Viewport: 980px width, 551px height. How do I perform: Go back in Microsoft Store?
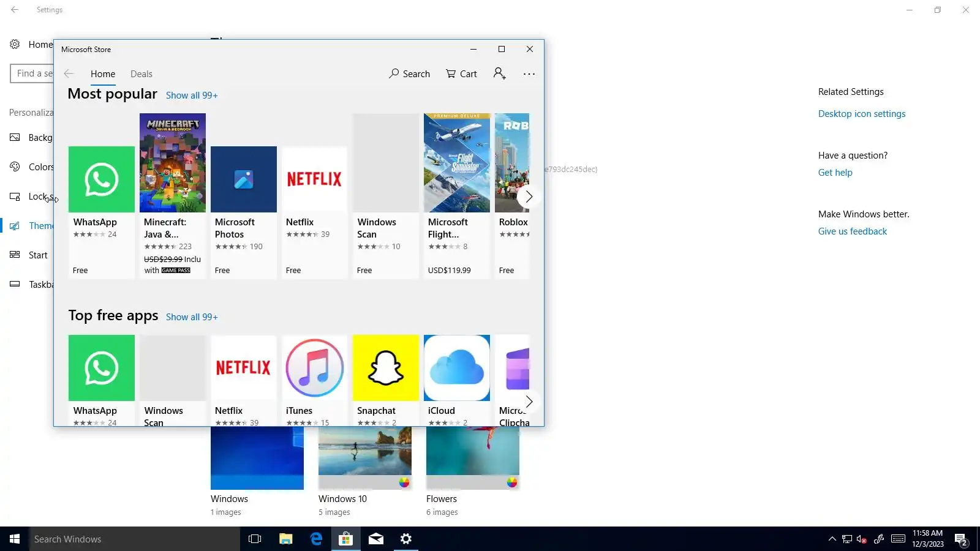(69, 73)
